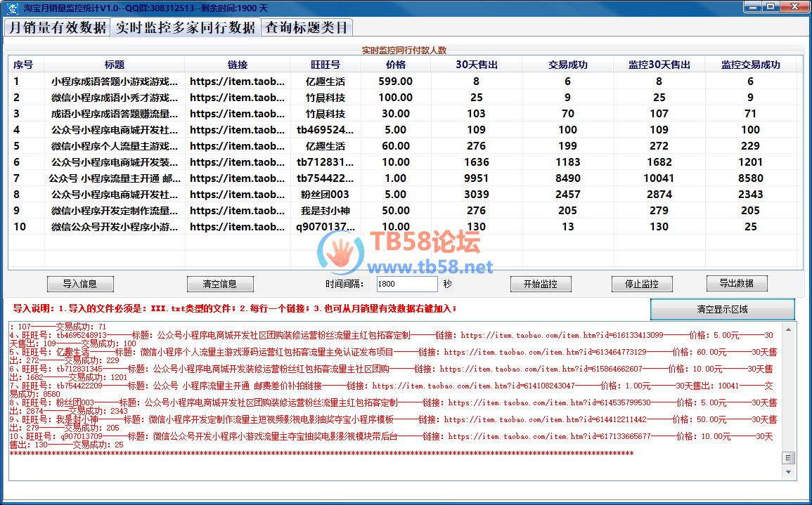Click 30天售出 cell 3039
Screen dimensions: 812x505
pyautogui.click(x=477, y=195)
